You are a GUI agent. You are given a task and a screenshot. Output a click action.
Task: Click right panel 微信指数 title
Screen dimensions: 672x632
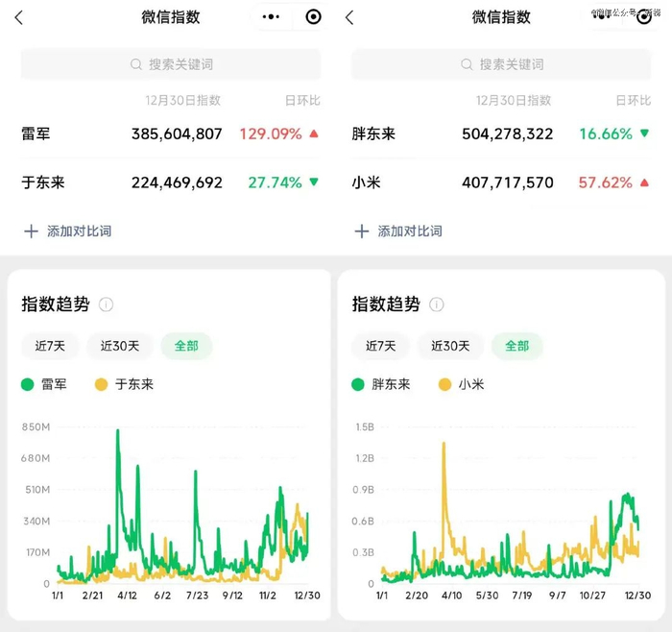(501, 17)
